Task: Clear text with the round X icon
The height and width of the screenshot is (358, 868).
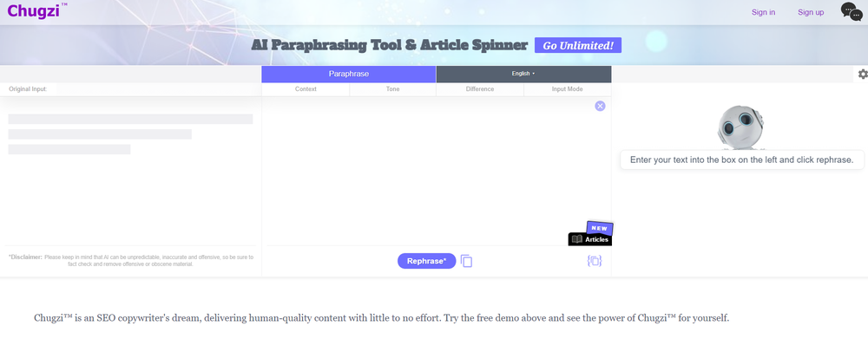Action: (600, 106)
